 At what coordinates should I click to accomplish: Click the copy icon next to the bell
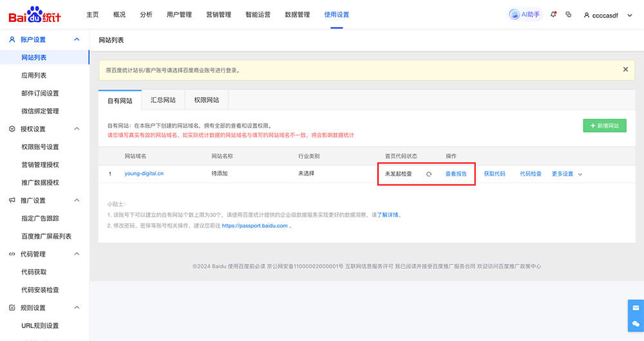(569, 14)
